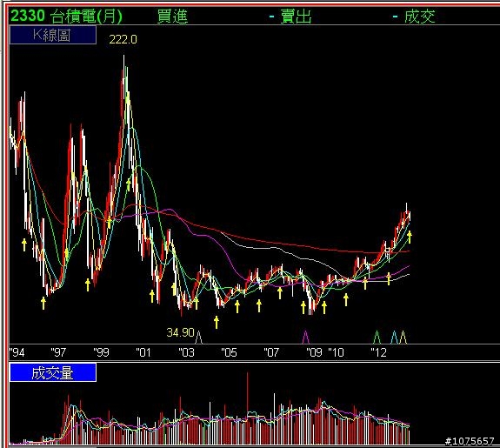The height and width of the screenshot is (448, 500).
Task: Click the 買進 label in header
Action: (x=172, y=17)
